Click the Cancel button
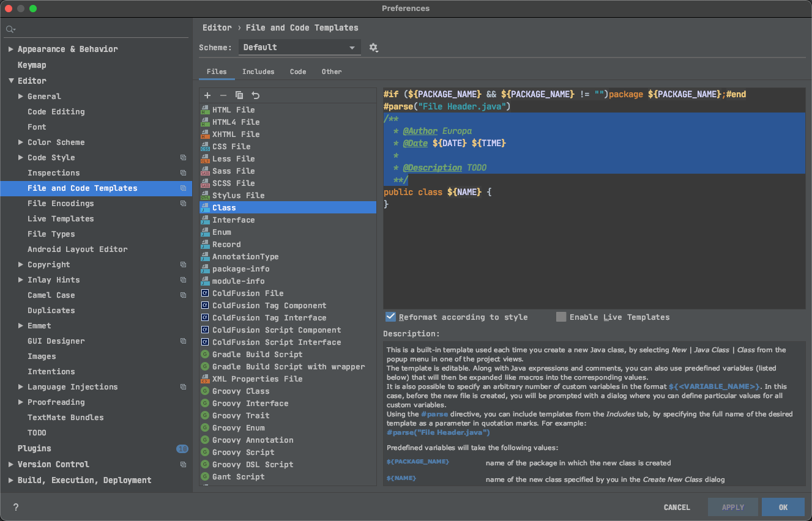812x521 pixels. click(x=677, y=507)
